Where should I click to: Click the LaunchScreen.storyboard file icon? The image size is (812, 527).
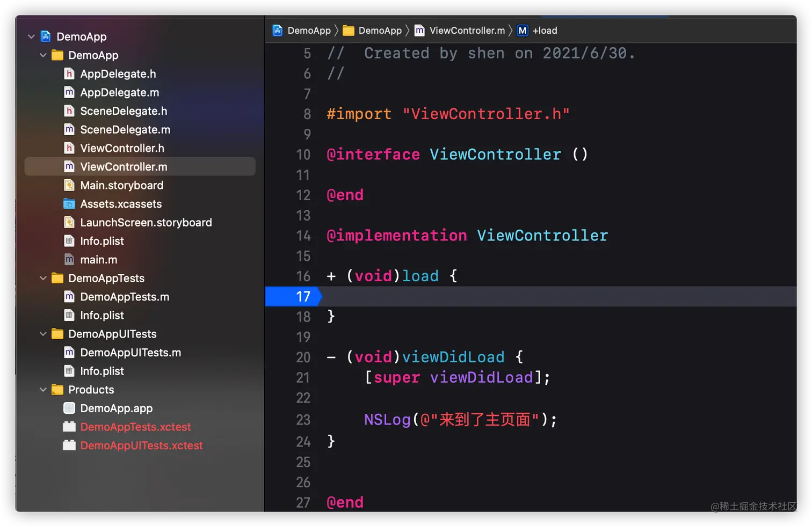[69, 222]
